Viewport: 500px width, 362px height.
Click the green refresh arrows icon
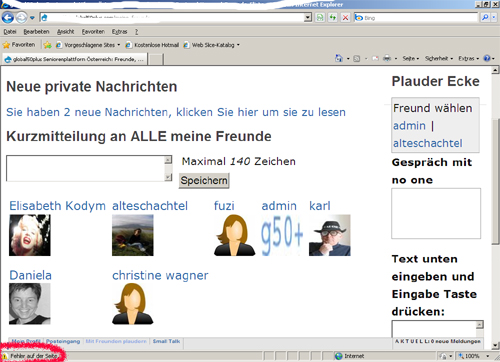click(333, 17)
